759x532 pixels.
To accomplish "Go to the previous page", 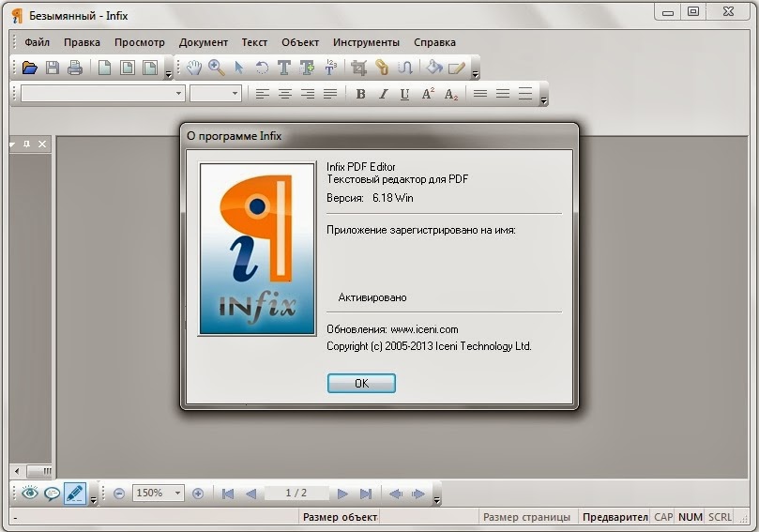I will point(250,494).
